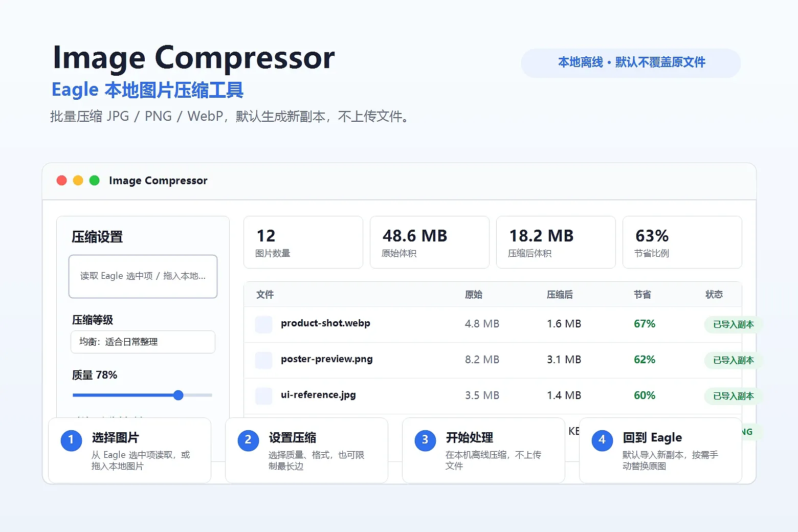Image resolution: width=798 pixels, height=532 pixels.
Task: Click the 67% savings value
Action: pos(645,324)
